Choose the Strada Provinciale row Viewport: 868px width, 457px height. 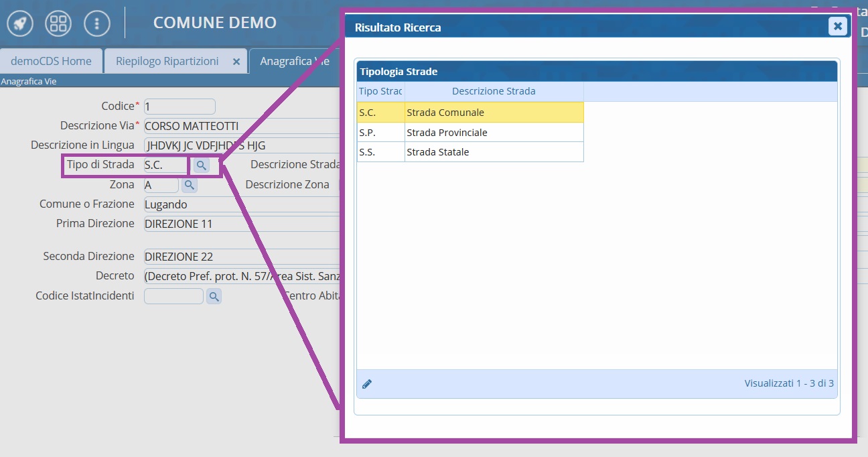[x=494, y=133]
